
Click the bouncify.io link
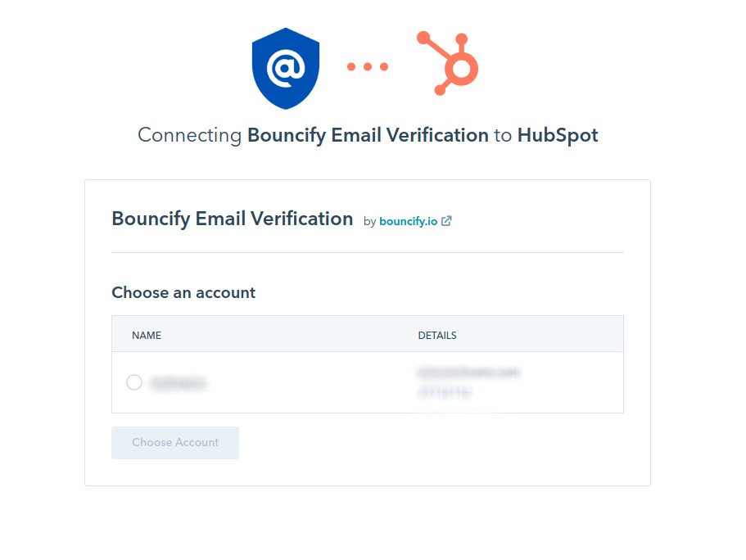click(408, 221)
